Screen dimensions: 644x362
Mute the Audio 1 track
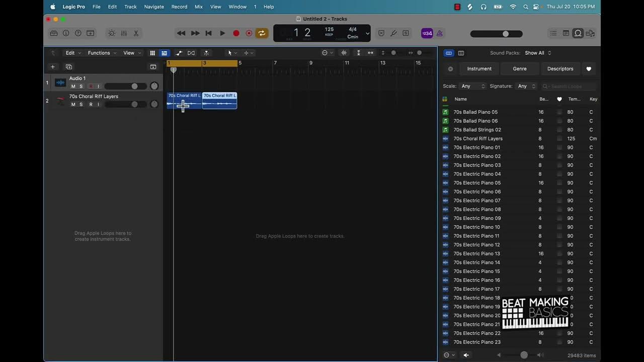pos(73,86)
